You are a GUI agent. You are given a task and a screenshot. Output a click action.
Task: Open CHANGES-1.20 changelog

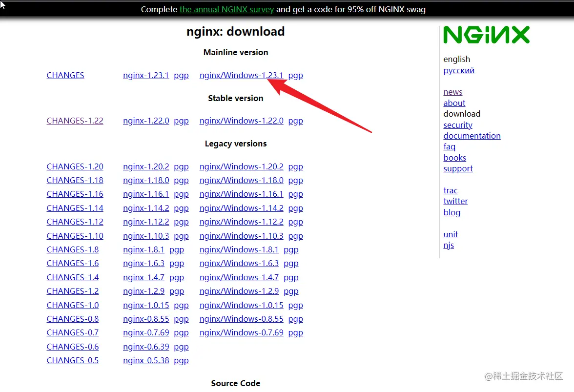click(75, 166)
